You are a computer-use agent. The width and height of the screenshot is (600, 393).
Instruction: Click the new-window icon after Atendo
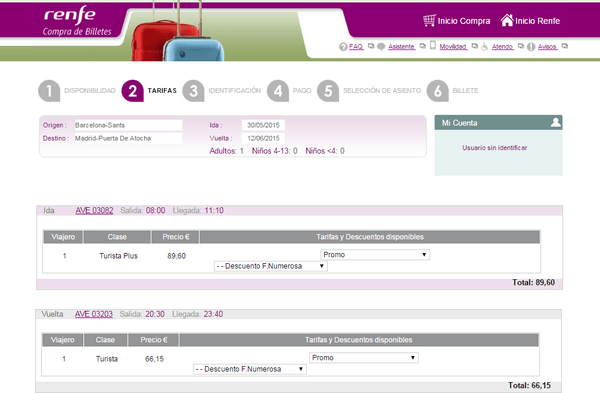pyautogui.click(x=521, y=46)
